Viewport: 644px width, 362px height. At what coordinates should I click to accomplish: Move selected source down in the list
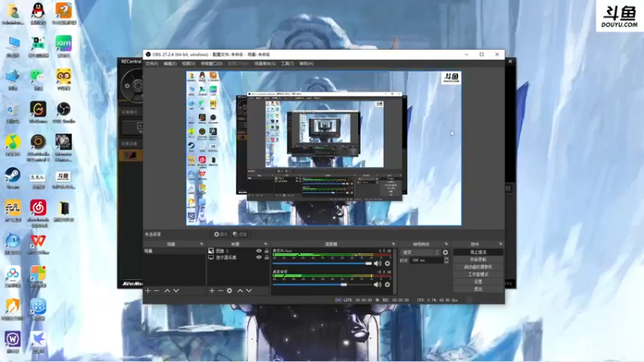(249, 290)
